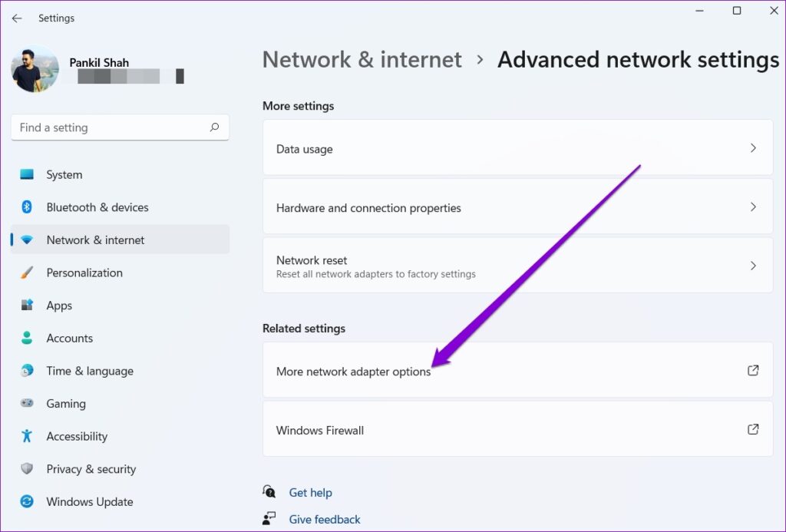Expand the Data usage section

517,148
